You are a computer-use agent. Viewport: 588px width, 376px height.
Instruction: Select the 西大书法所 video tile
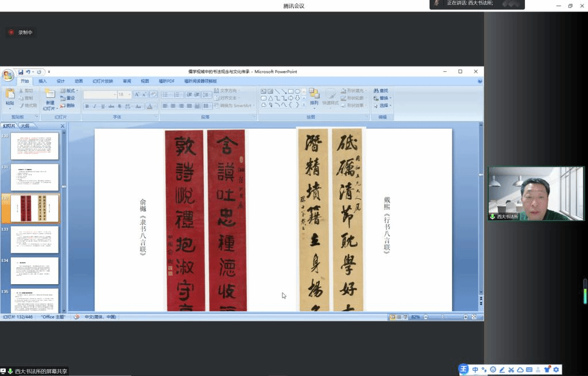point(536,193)
